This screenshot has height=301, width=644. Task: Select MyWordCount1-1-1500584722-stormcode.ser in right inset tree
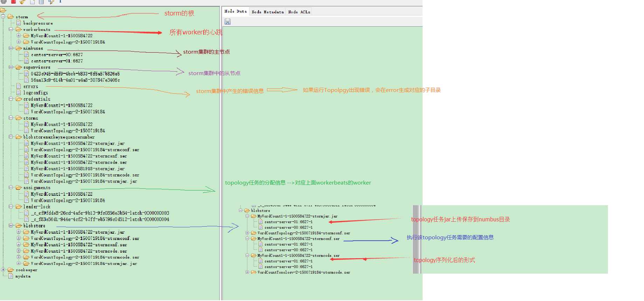click(x=298, y=256)
